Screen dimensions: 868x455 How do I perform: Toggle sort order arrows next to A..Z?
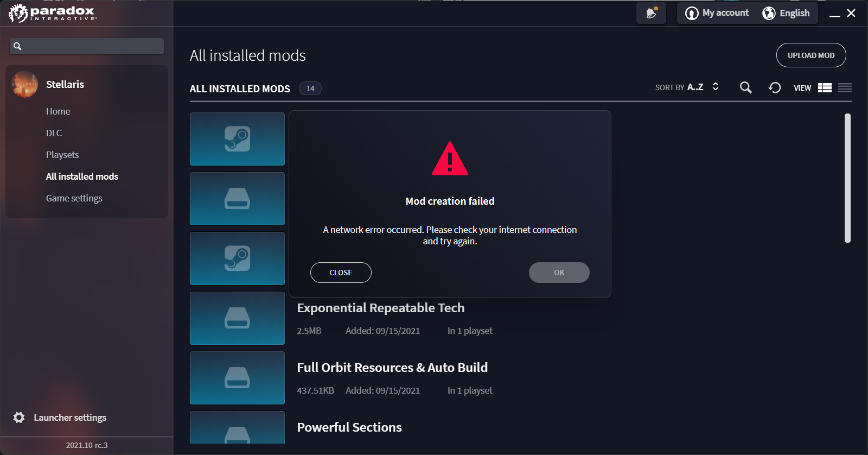(x=716, y=86)
